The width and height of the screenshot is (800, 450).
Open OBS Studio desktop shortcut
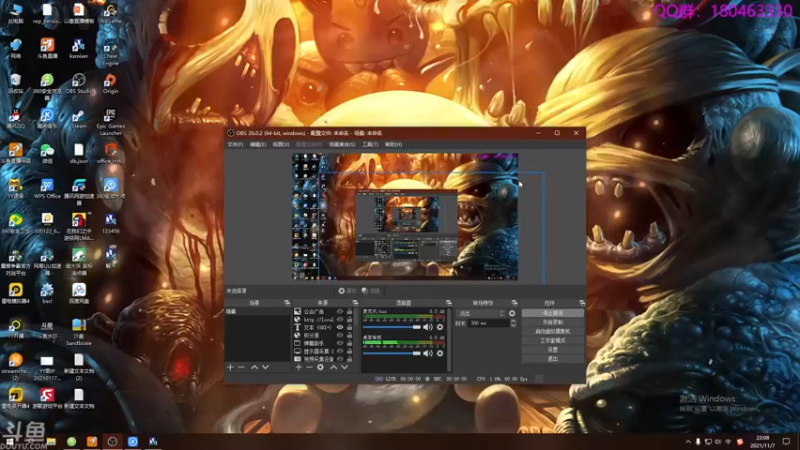(79, 84)
